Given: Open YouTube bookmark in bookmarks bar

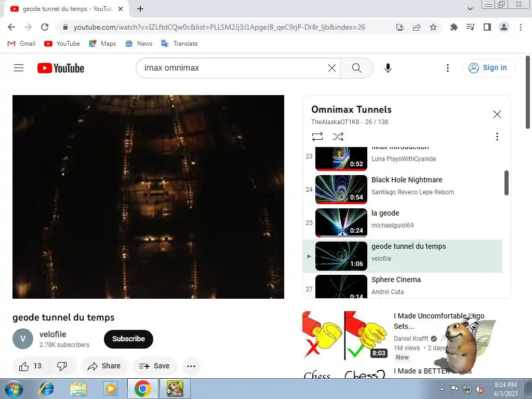Looking at the screenshot, I should [x=62, y=44].
